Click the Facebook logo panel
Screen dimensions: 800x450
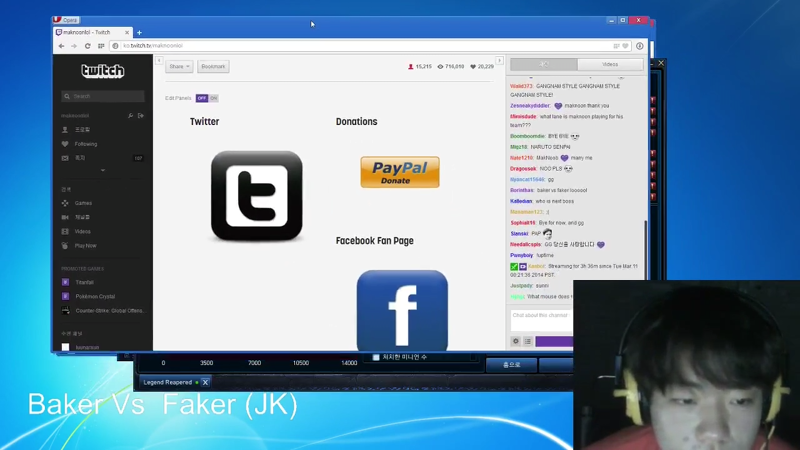coord(403,310)
